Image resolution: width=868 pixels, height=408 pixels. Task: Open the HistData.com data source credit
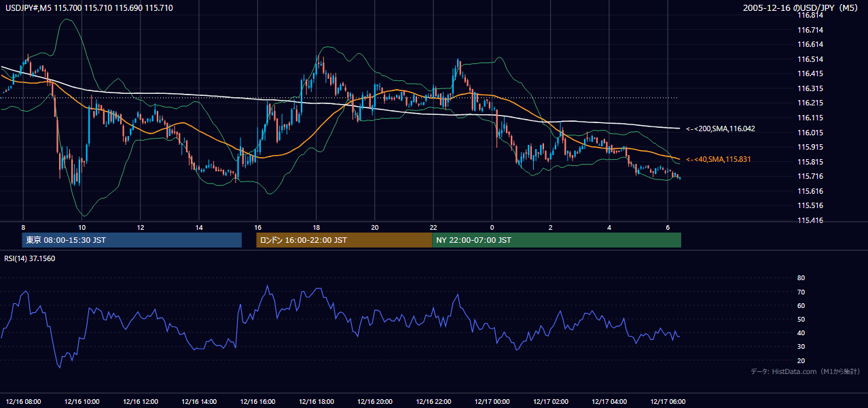[806, 371]
